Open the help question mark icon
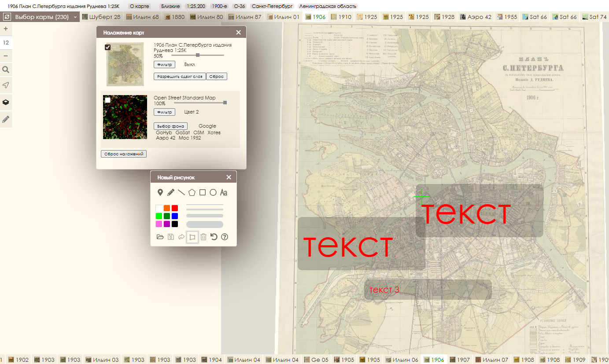609x364 pixels. pyautogui.click(x=225, y=237)
